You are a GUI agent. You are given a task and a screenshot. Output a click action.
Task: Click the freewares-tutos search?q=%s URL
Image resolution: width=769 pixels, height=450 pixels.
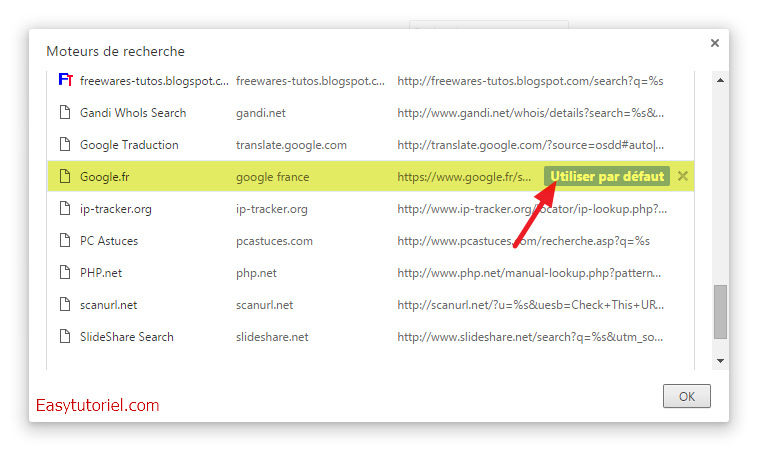point(530,81)
